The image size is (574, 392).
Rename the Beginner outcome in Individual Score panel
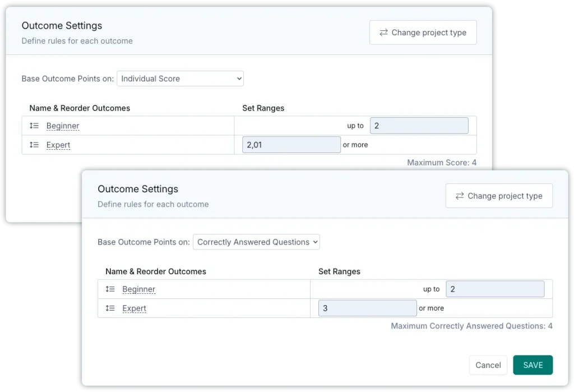(x=63, y=126)
